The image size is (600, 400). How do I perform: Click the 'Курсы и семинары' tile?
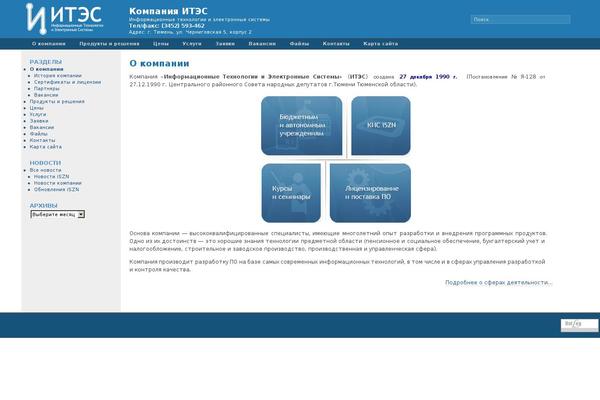(291, 193)
